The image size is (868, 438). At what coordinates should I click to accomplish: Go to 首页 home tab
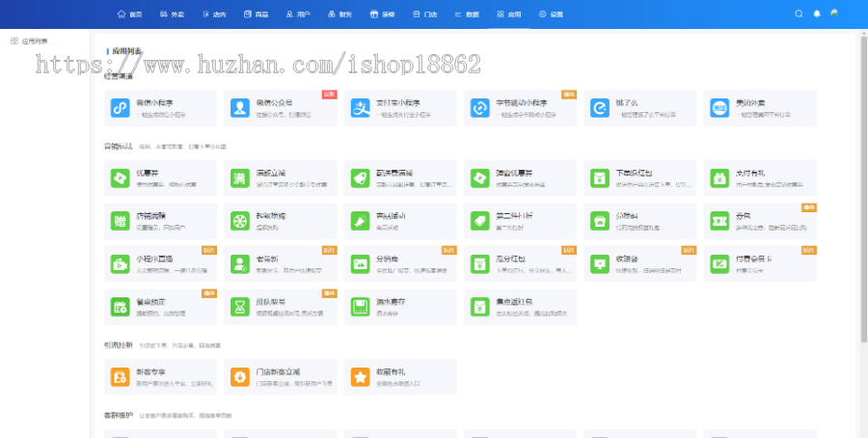click(129, 14)
